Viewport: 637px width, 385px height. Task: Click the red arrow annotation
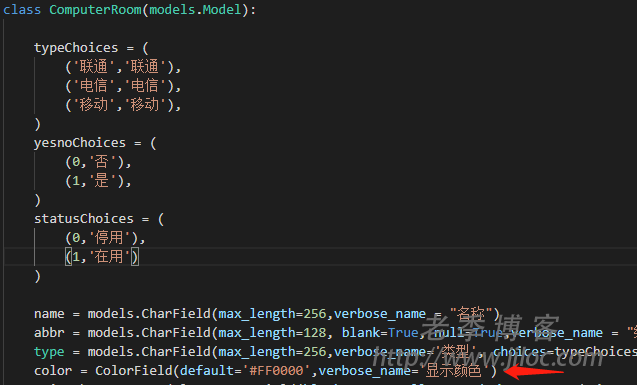[x=533, y=372]
